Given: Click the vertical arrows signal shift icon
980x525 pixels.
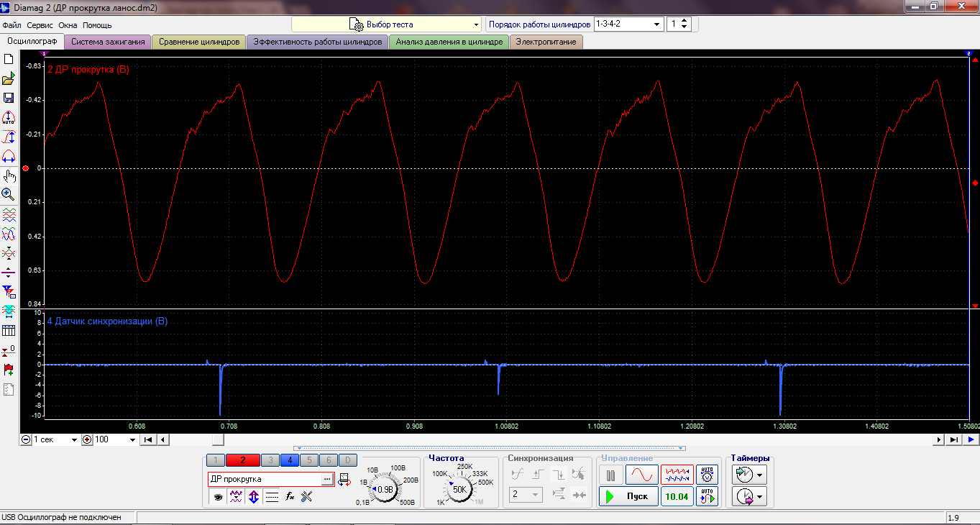Looking at the screenshot, I should (254, 496).
